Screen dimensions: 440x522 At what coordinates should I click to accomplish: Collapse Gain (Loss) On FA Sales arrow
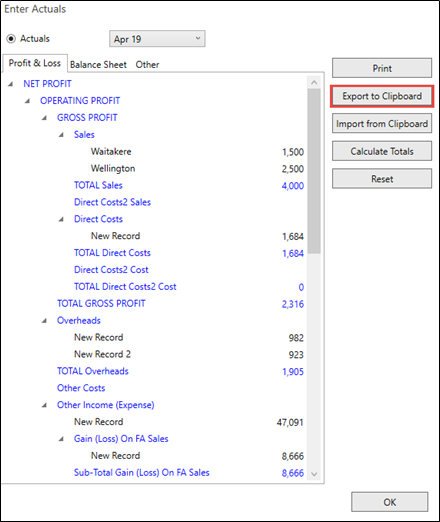61,439
